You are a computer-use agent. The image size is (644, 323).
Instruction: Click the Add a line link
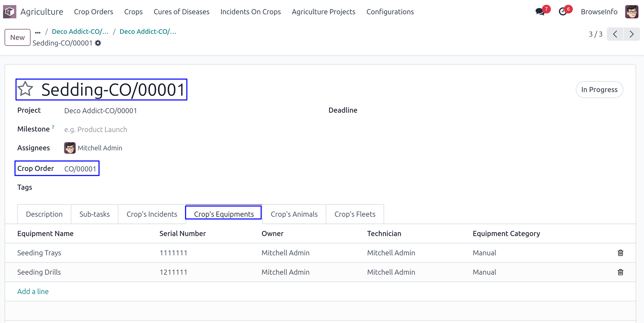click(33, 292)
